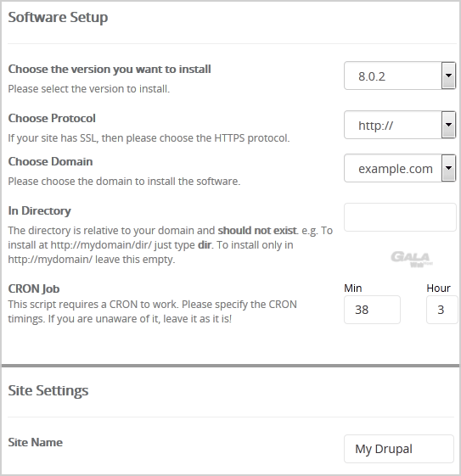Click the CRON Hour field containing 3

pos(441,310)
